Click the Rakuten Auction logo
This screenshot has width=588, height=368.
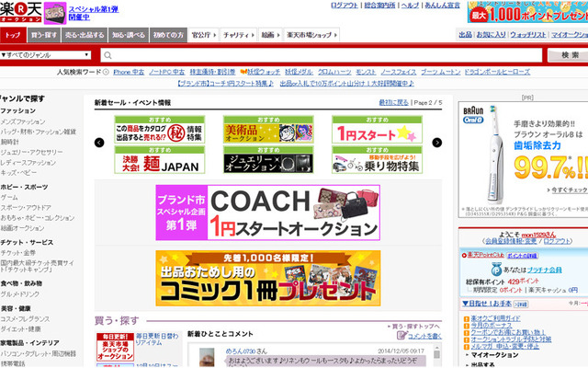pos(20,12)
